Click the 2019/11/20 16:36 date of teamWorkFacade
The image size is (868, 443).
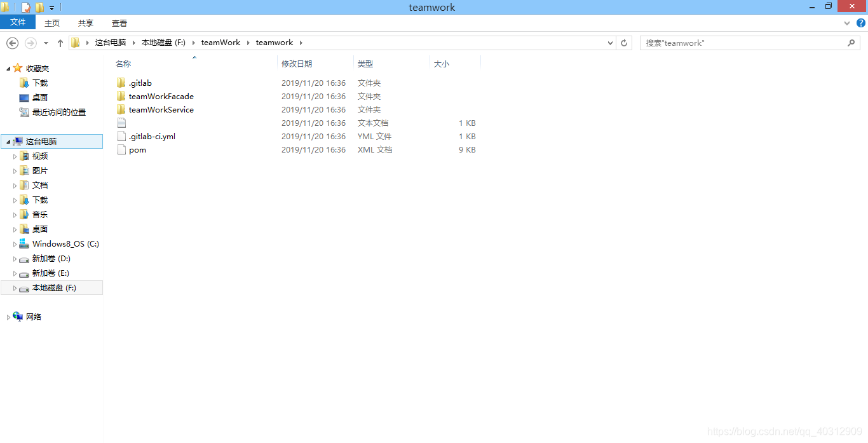314,97
